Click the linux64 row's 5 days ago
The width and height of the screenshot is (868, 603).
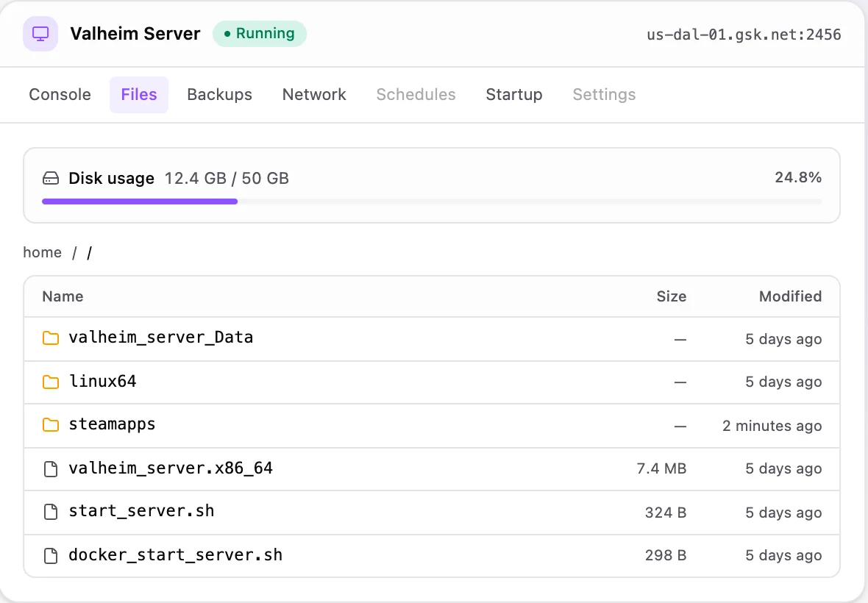784,382
